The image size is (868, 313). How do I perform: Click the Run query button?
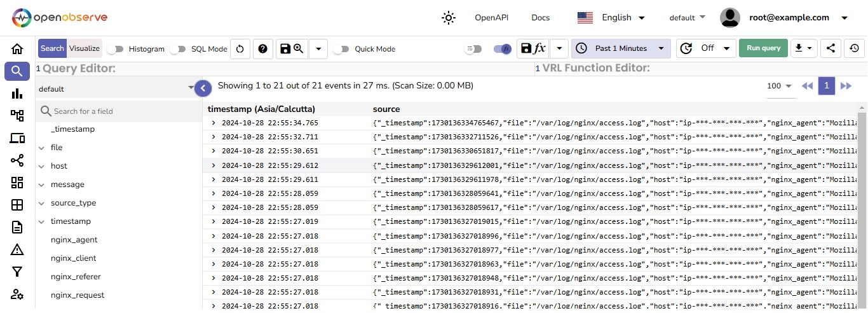(x=763, y=48)
